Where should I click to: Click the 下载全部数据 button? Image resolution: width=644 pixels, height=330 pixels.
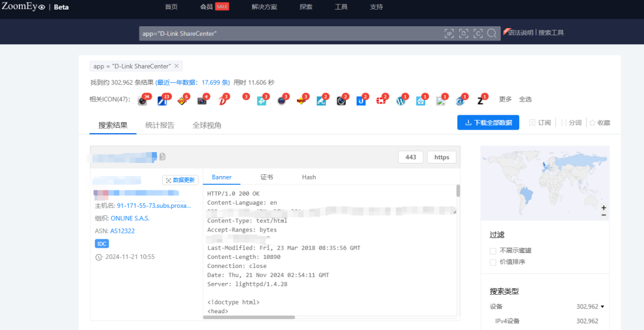pos(488,122)
